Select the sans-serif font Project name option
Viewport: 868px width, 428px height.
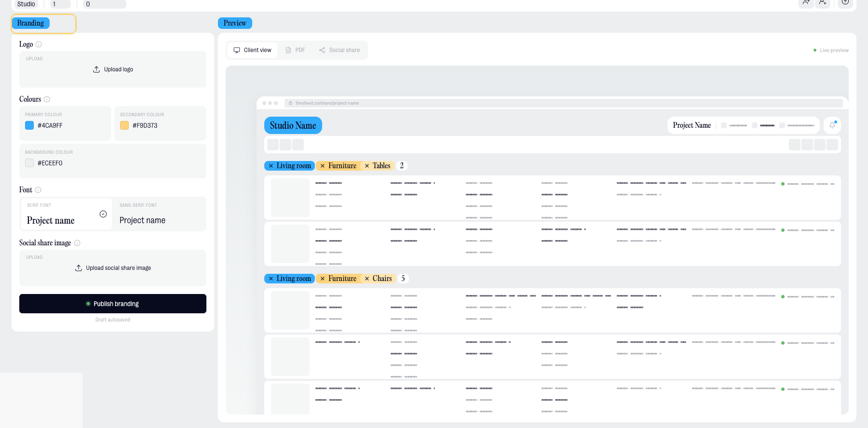tap(160, 214)
